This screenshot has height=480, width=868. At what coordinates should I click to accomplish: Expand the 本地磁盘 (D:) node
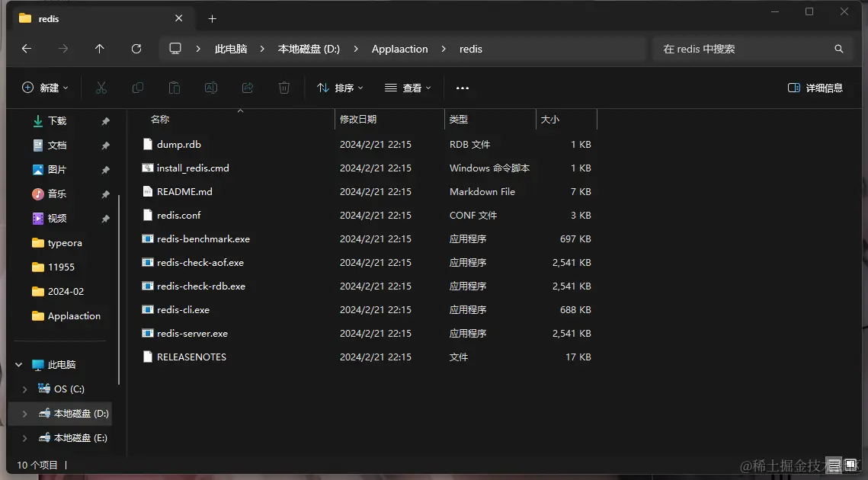click(x=24, y=414)
